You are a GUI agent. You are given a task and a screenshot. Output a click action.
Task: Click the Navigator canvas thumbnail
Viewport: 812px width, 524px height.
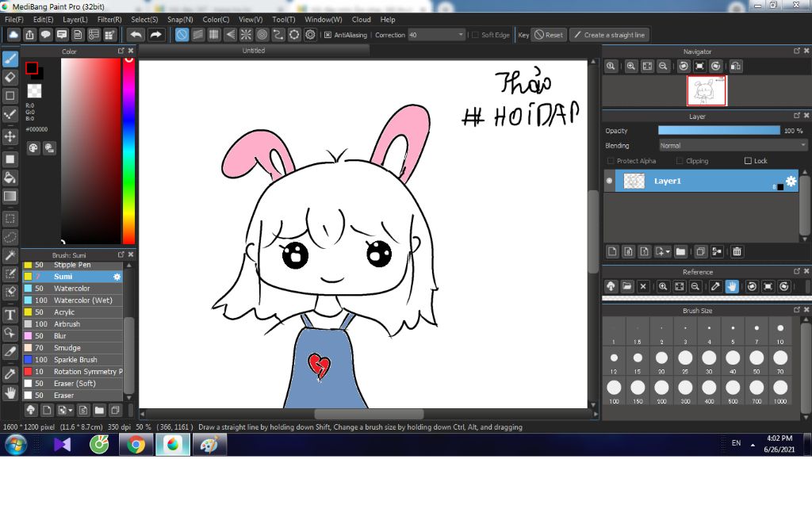(707, 90)
